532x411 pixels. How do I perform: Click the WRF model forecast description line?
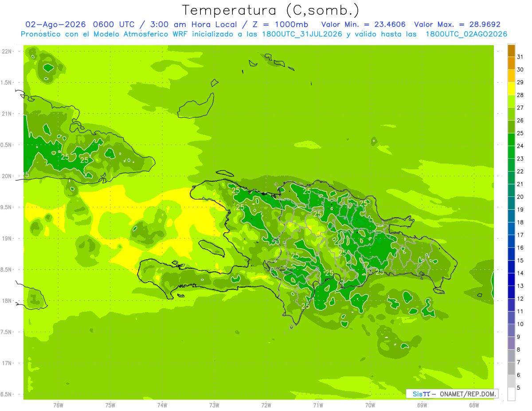click(264, 34)
